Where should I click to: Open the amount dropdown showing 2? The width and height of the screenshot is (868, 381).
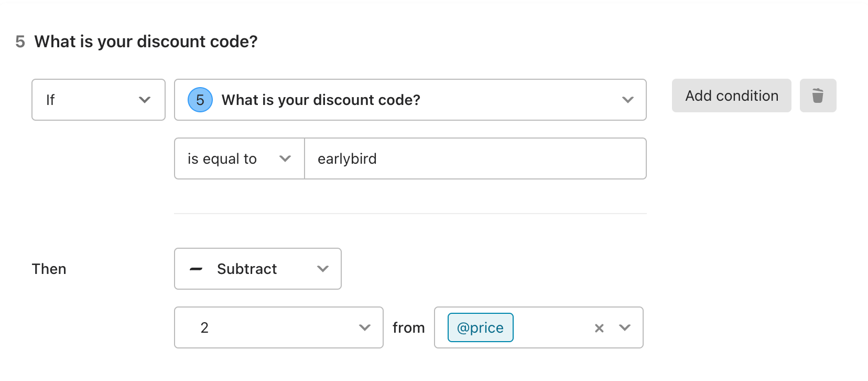(279, 327)
